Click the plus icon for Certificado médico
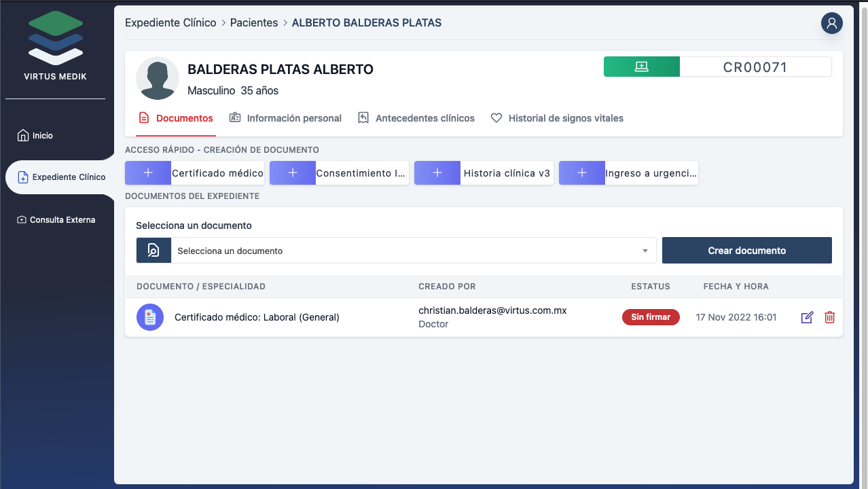This screenshot has height=489, width=868. (148, 173)
